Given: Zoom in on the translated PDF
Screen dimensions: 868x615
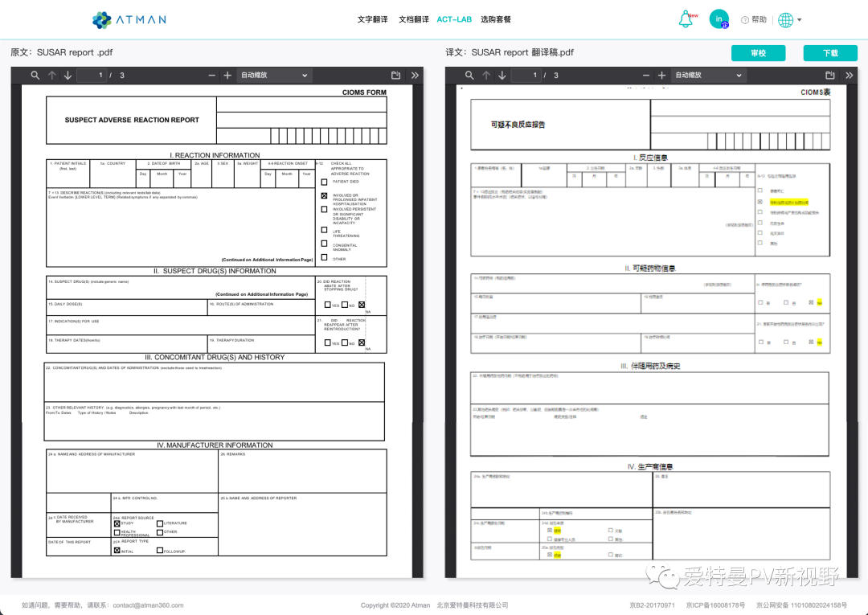Looking at the screenshot, I should coord(663,75).
